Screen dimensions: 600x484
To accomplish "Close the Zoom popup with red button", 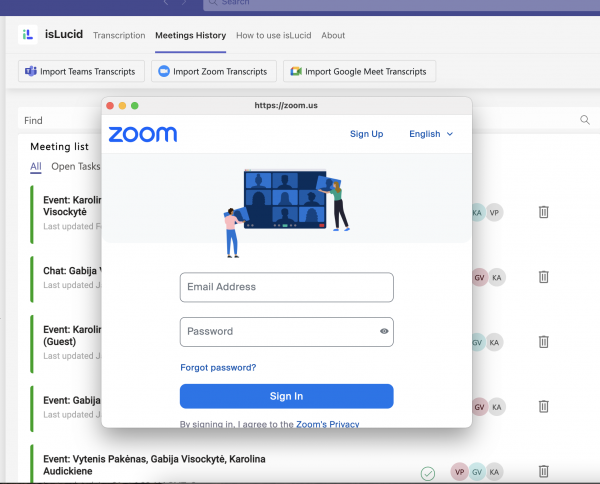I will [x=110, y=106].
